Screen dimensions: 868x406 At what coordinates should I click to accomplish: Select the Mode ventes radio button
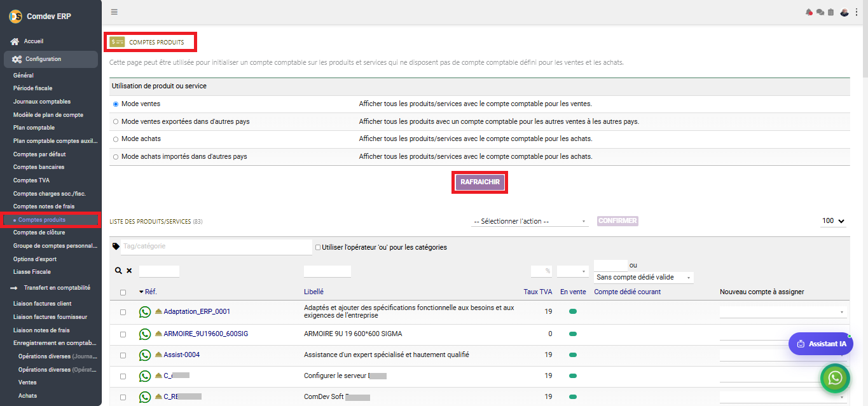pos(116,104)
